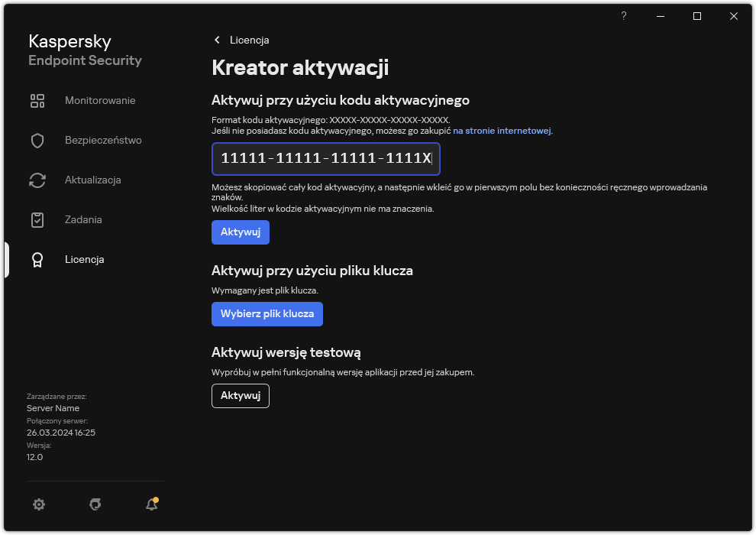Go back using the Licencja chevron arrow
This screenshot has width=756, height=535.
(217, 40)
